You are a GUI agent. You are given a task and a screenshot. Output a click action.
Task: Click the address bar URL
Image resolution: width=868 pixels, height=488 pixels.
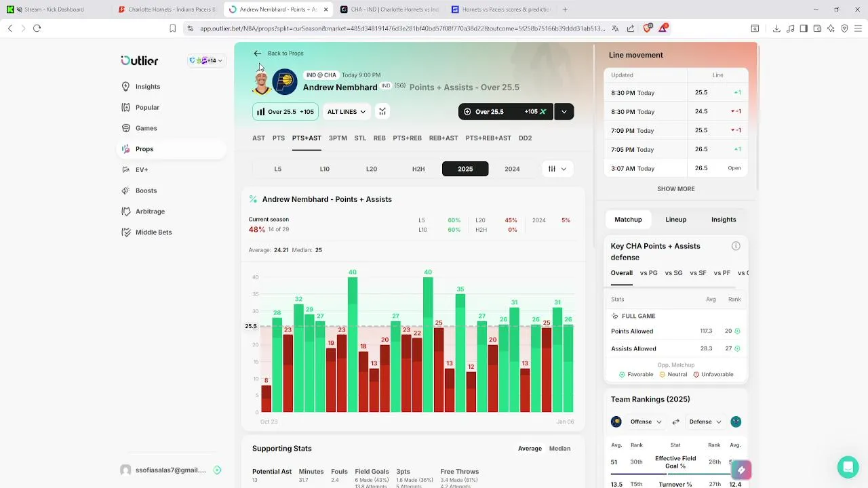tap(402, 28)
